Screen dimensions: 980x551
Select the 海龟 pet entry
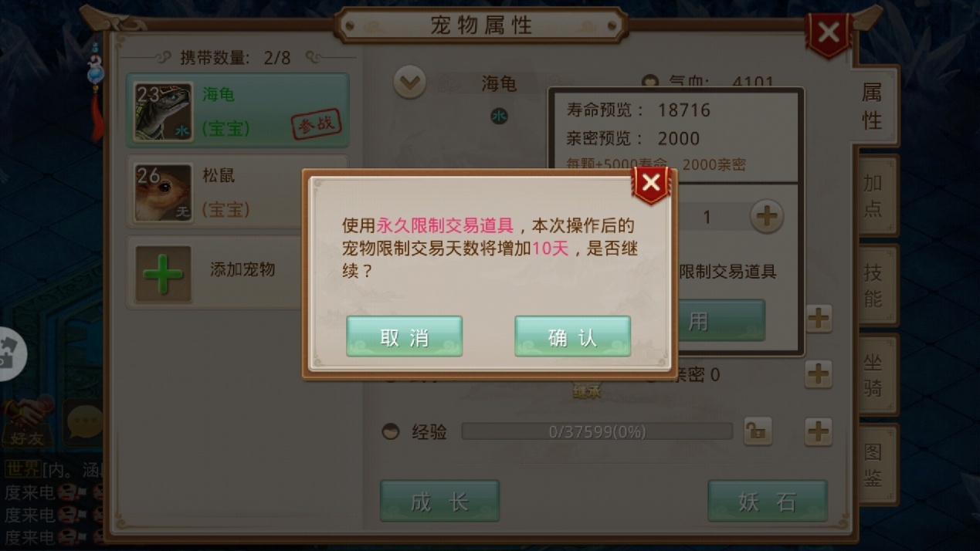click(238, 111)
